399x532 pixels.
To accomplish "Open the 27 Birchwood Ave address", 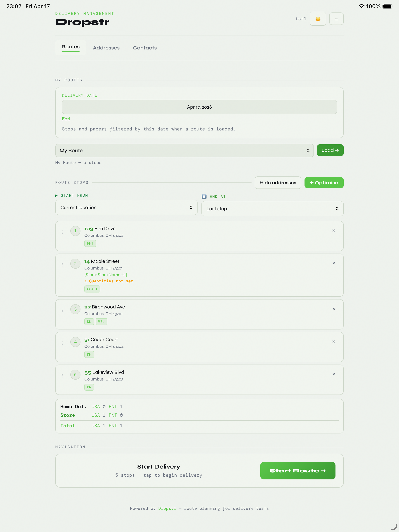I will coord(104,307).
